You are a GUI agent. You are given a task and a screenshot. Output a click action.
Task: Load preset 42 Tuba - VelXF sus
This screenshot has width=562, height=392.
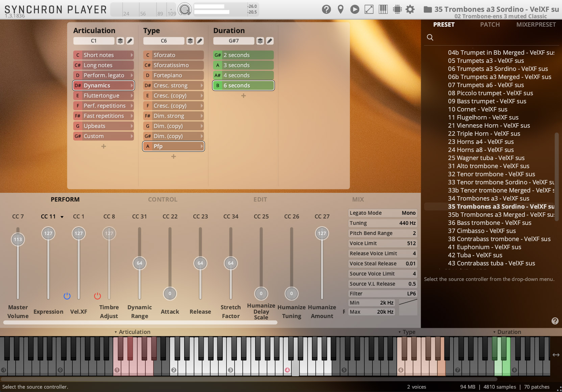click(x=475, y=255)
